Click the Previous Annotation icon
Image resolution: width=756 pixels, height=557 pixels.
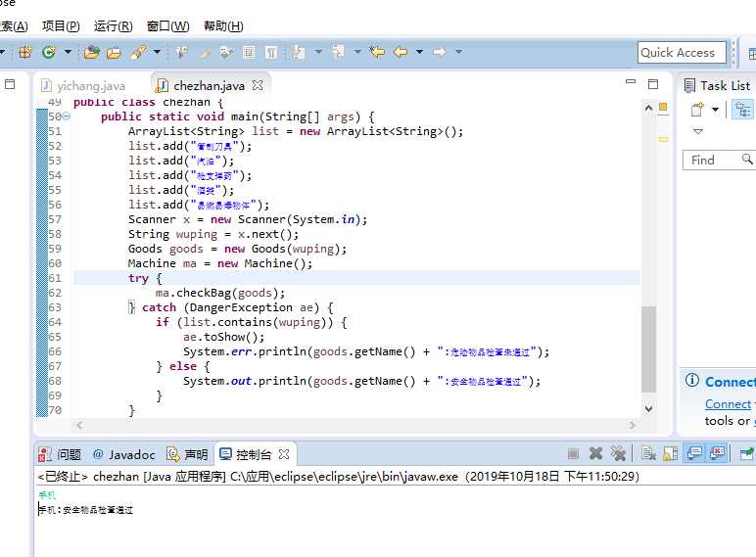pos(338,52)
